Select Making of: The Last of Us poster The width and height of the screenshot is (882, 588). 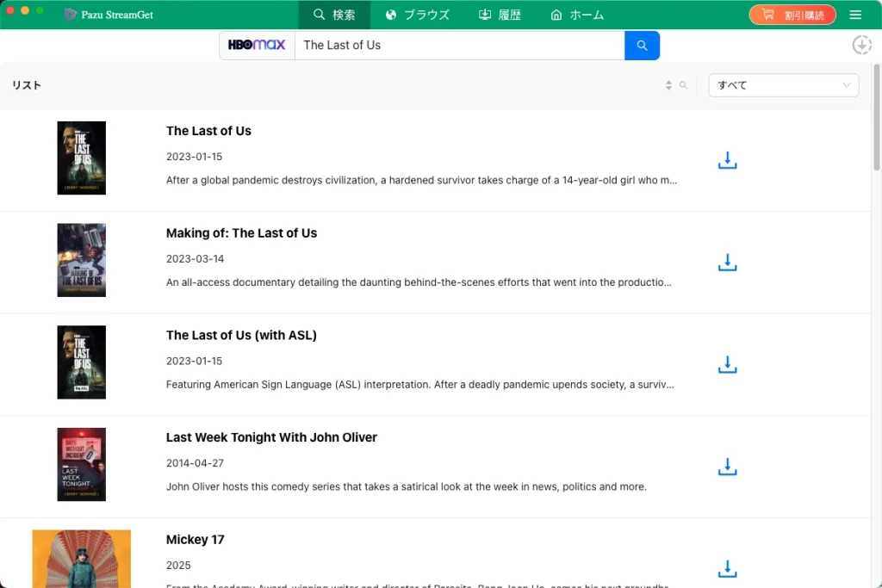pos(82,260)
